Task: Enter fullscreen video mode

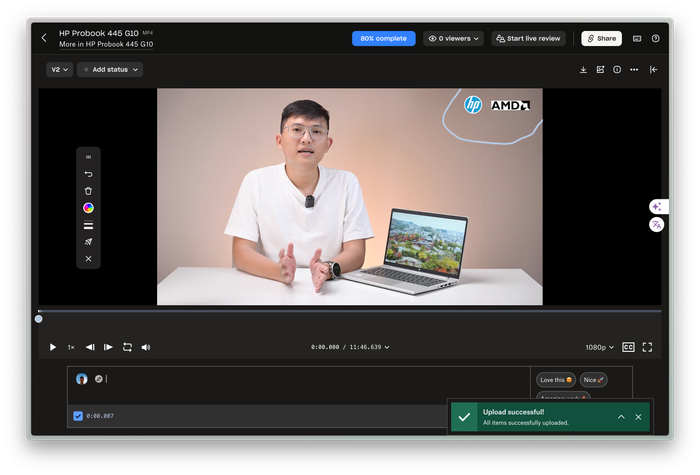Action: pos(647,347)
